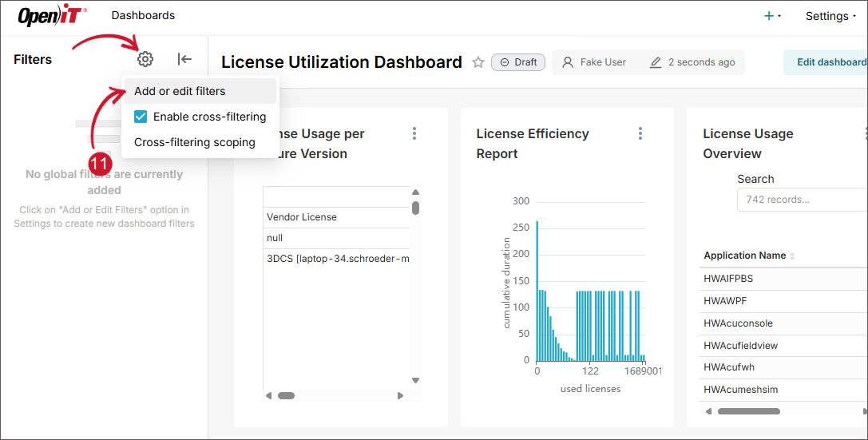
Task: Click the Search records input field
Action: (803, 200)
